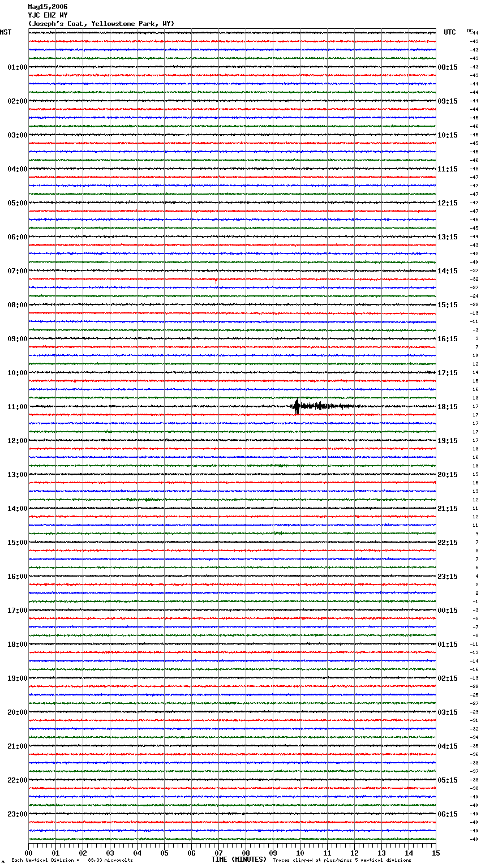The image size is (481, 868).
Task: Click the 08:00 MST time label
Action: tap(18, 305)
